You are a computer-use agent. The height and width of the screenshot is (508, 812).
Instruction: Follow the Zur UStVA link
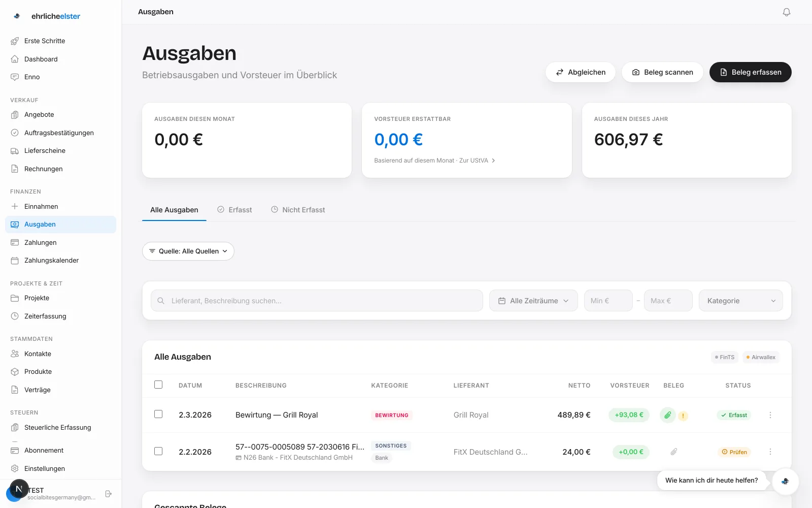(477, 161)
